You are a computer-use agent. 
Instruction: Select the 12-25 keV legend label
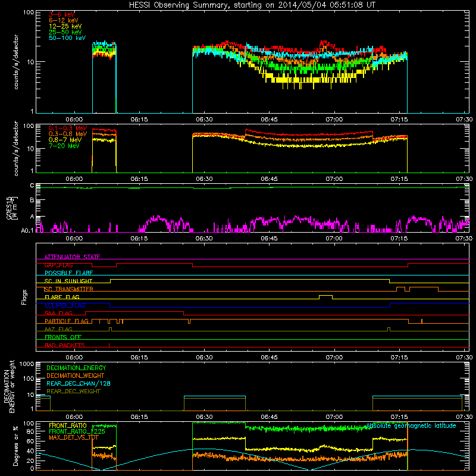65,26
